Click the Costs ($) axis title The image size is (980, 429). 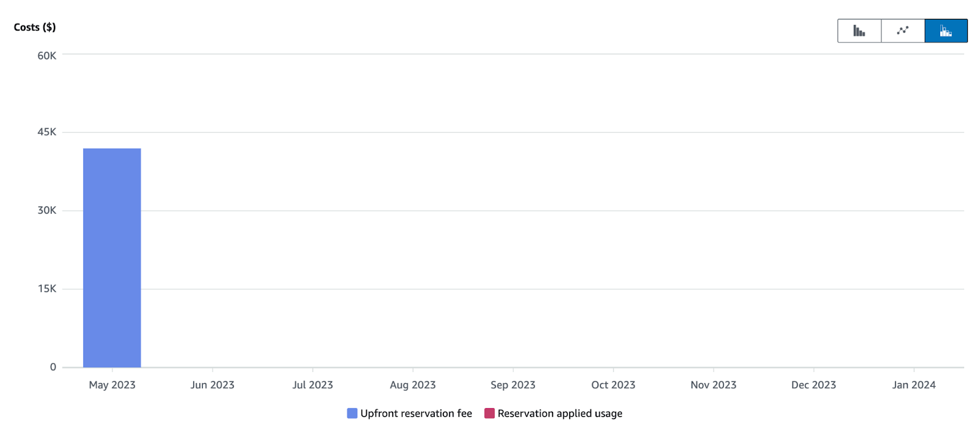[x=35, y=27]
